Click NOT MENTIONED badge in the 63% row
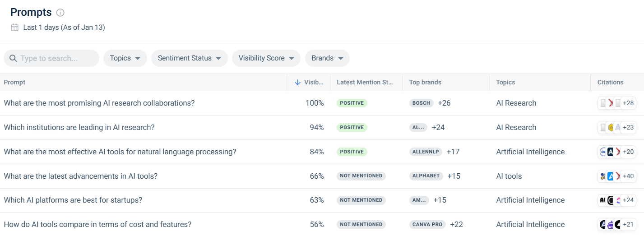 [361, 200]
